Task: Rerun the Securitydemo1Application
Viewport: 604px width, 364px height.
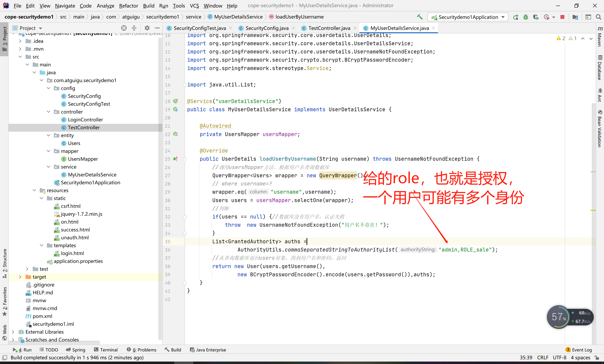Action: click(x=516, y=17)
